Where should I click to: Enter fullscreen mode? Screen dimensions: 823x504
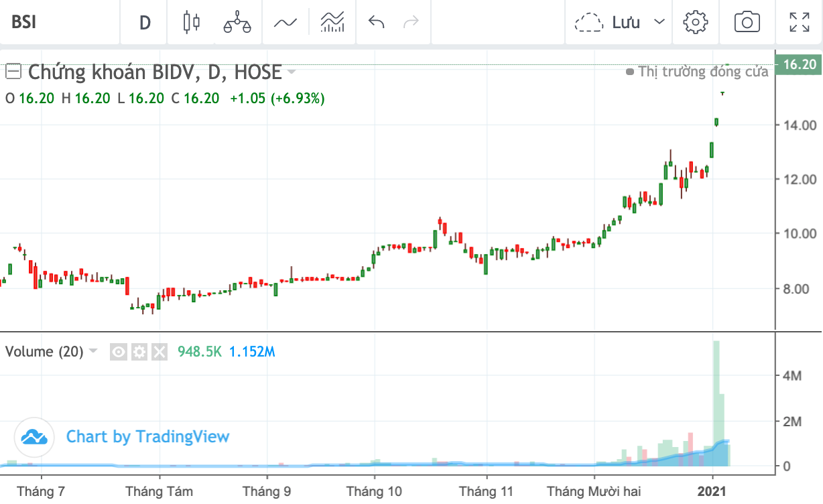[799, 22]
